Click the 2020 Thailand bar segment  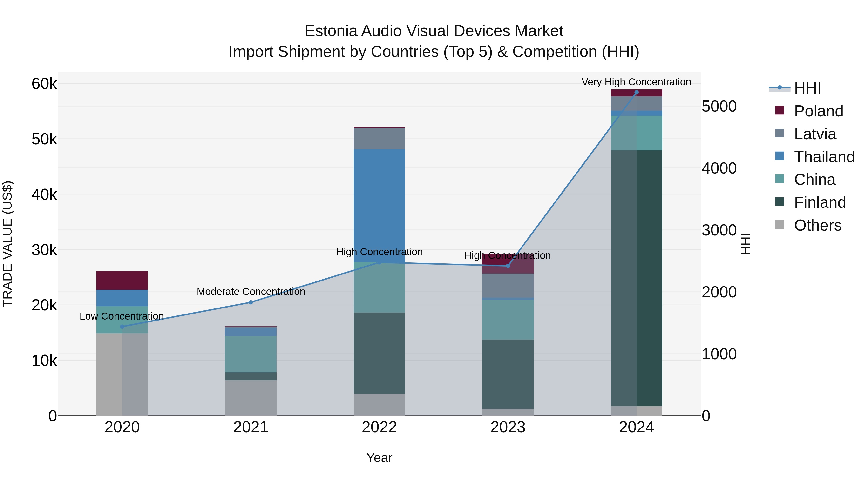pos(122,298)
